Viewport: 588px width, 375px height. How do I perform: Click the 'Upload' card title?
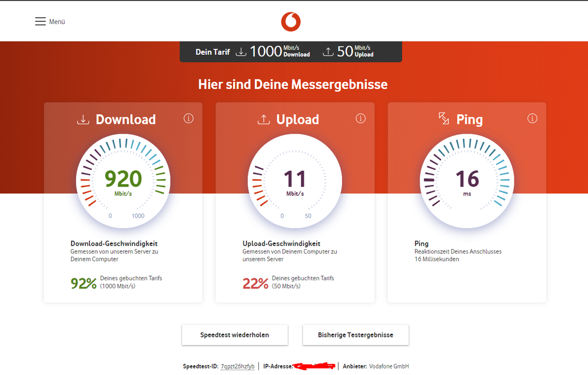[298, 120]
